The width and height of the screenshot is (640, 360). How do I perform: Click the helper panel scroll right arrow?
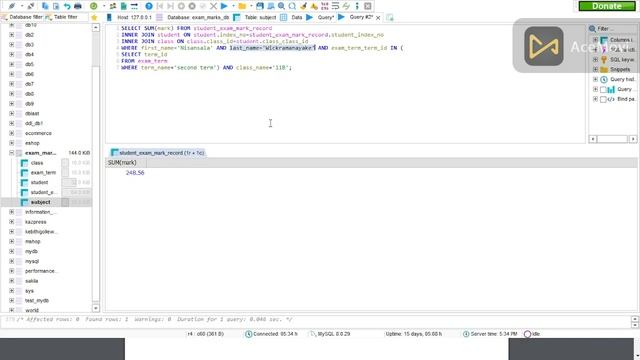[x=633, y=139]
